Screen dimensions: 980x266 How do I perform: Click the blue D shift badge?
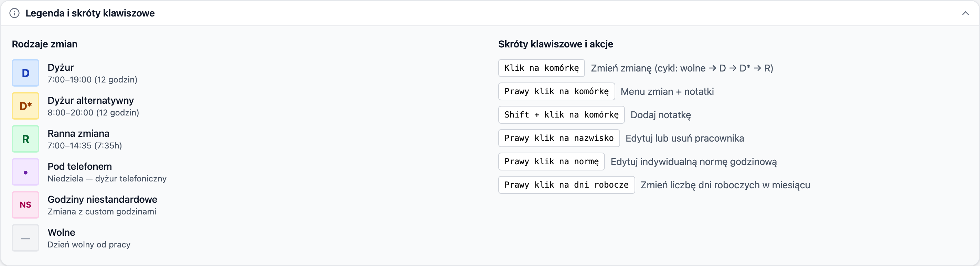pos(25,73)
